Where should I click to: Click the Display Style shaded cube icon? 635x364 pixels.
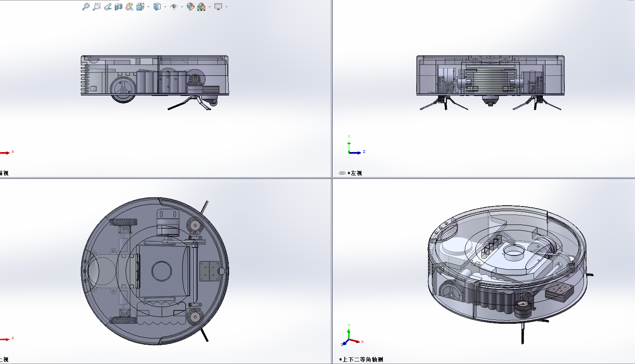(x=157, y=7)
